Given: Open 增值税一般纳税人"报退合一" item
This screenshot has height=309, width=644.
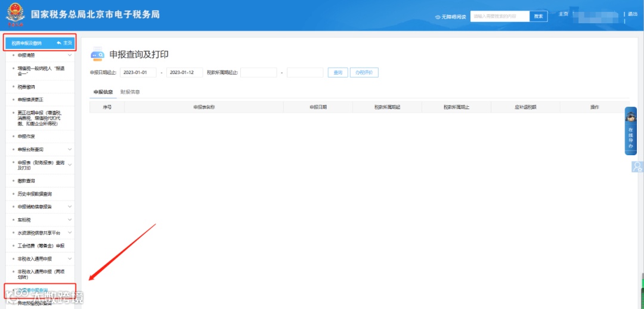Looking at the screenshot, I should point(41,70).
